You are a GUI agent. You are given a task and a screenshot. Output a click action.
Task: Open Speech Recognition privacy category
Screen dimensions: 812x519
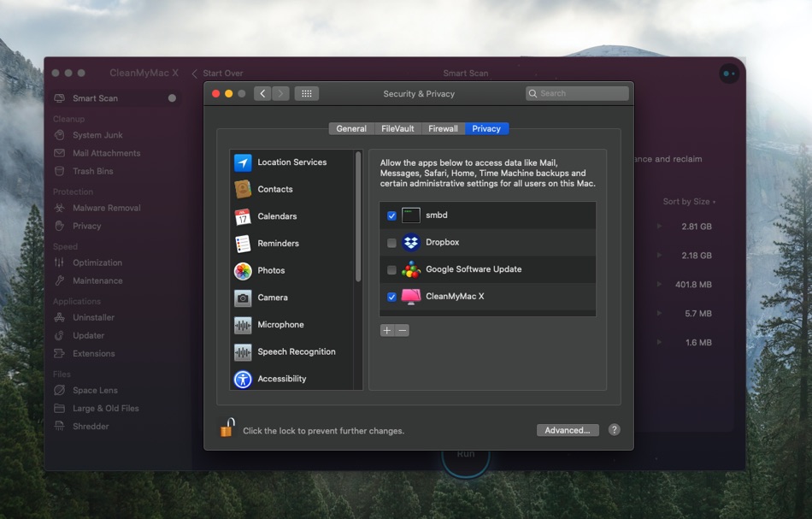coord(292,351)
